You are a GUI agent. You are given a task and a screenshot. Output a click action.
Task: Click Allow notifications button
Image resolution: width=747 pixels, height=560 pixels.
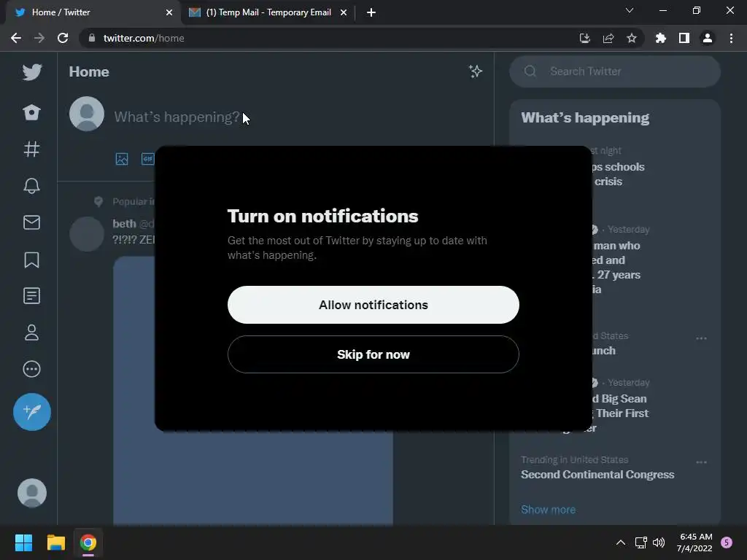click(373, 305)
